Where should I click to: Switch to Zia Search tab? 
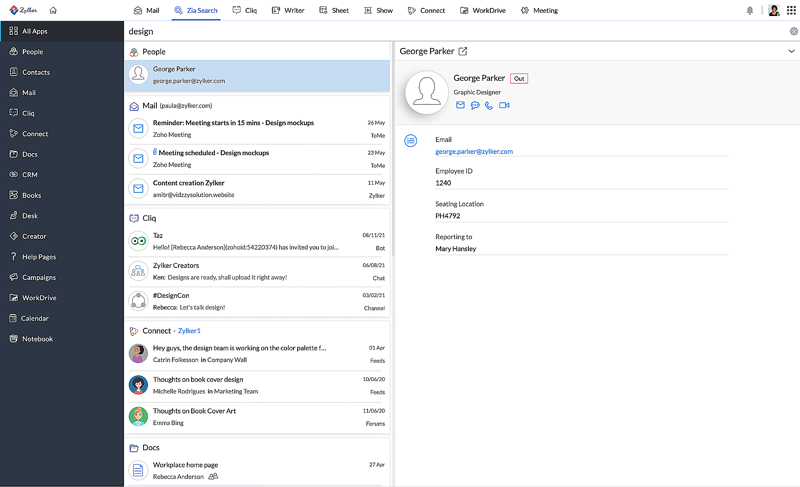pyautogui.click(x=196, y=10)
